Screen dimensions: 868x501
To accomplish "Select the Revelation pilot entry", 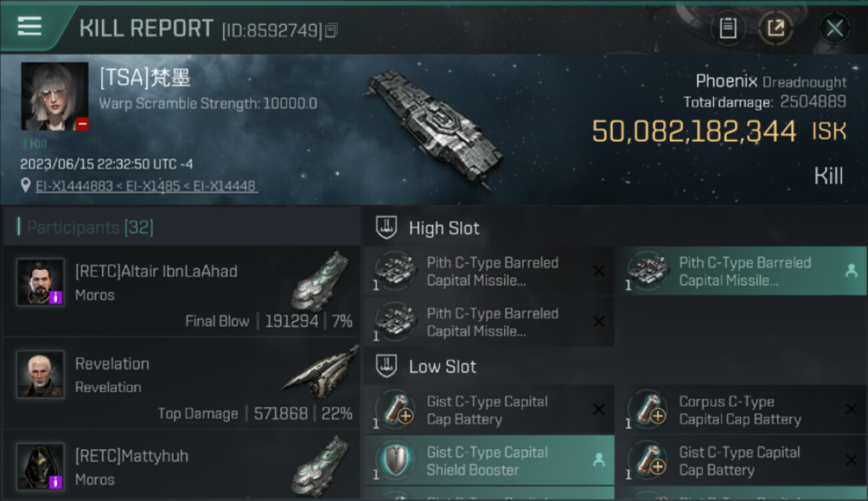I will tap(180, 383).
